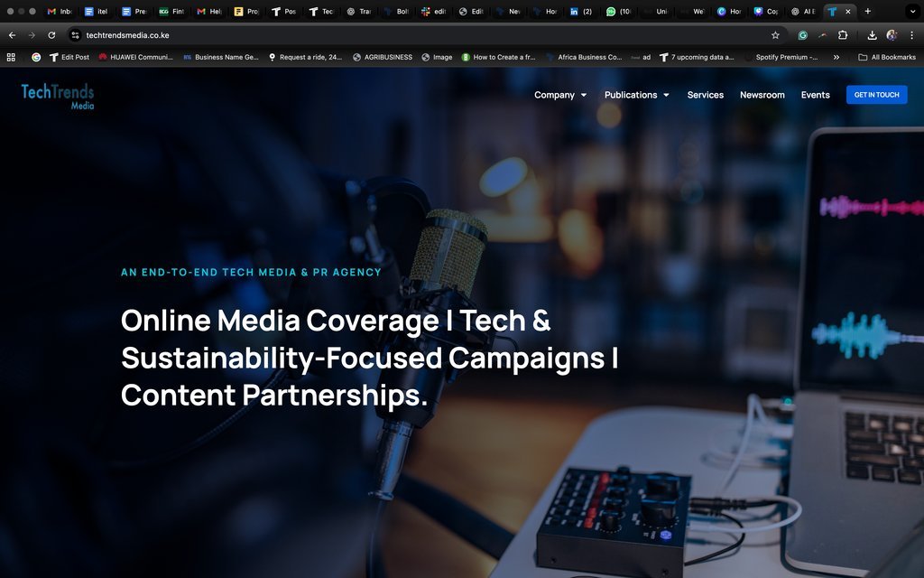
Task: Open a new browser tab
Action: point(867,11)
